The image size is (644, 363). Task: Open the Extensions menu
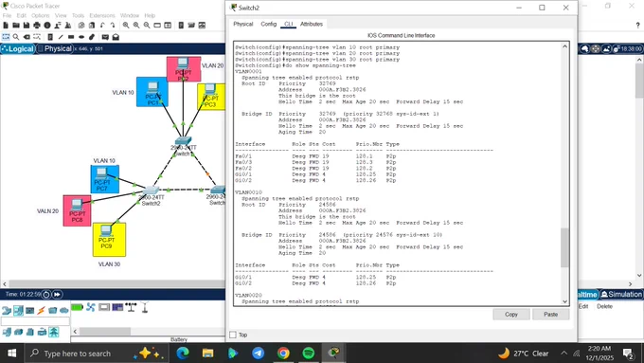click(102, 15)
